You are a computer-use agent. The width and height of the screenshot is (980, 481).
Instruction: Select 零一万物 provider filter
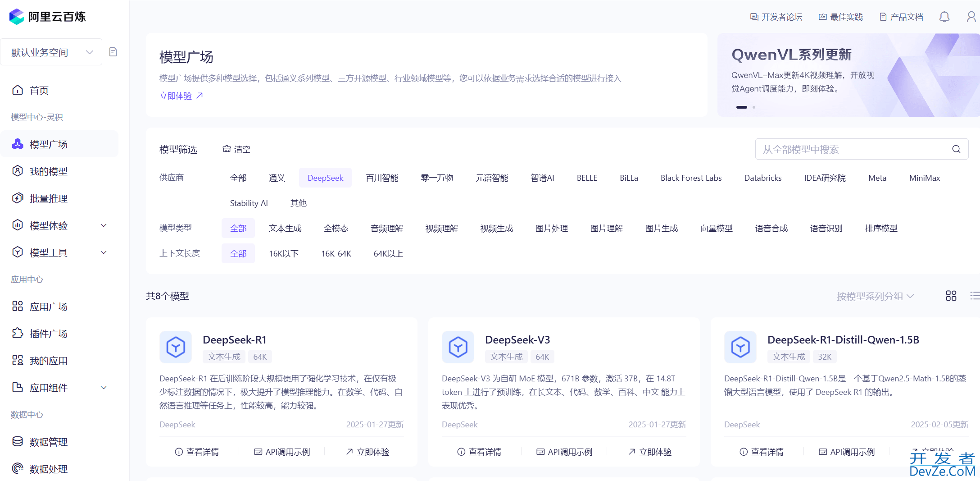point(437,178)
